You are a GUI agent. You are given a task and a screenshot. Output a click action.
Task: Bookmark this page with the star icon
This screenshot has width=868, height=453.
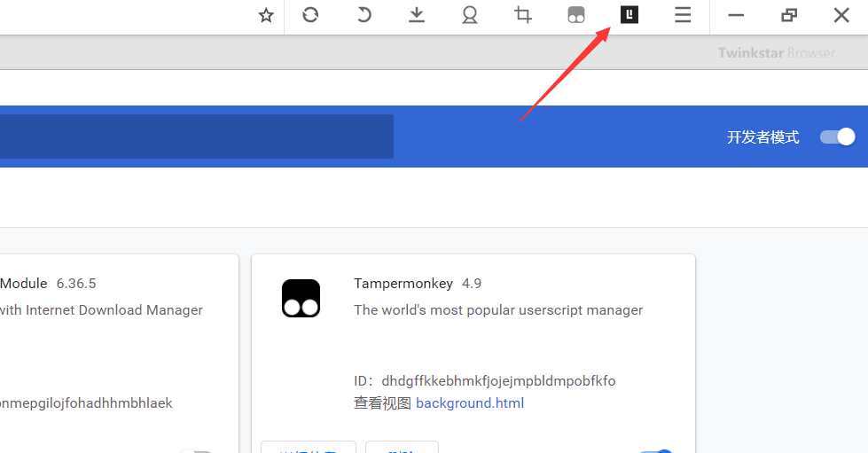[x=266, y=15]
